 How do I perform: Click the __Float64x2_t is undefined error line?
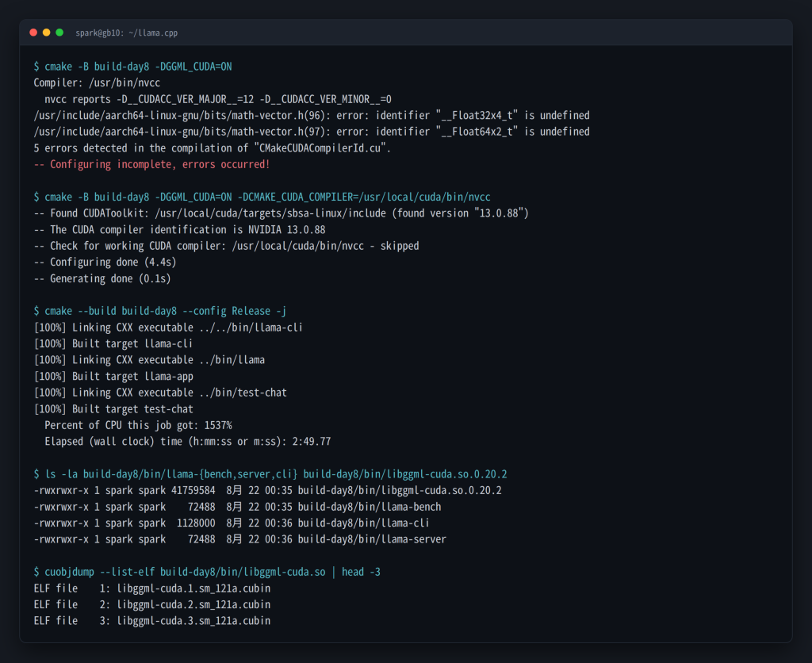(312, 132)
